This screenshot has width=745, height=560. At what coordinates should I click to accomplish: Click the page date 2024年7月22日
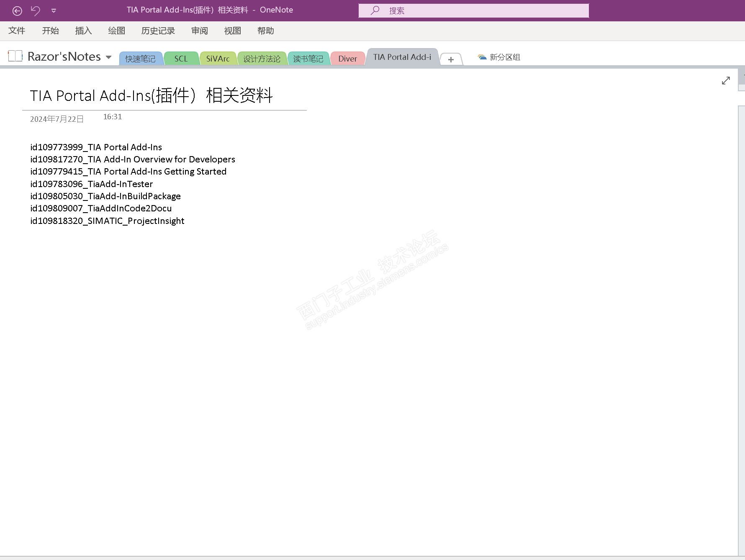[57, 119]
